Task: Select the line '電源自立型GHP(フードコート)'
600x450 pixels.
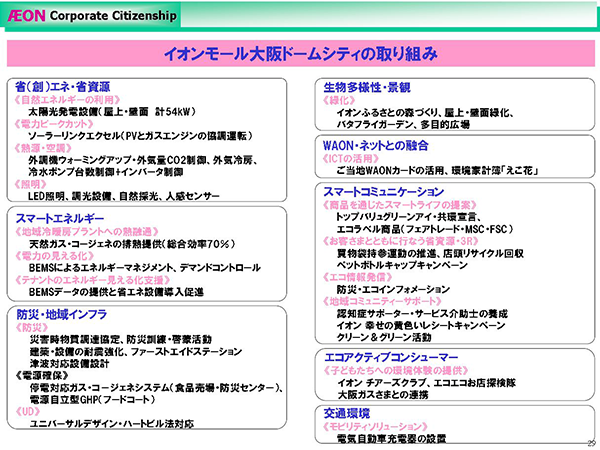Action: pyautogui.click(x=93, y=399)
